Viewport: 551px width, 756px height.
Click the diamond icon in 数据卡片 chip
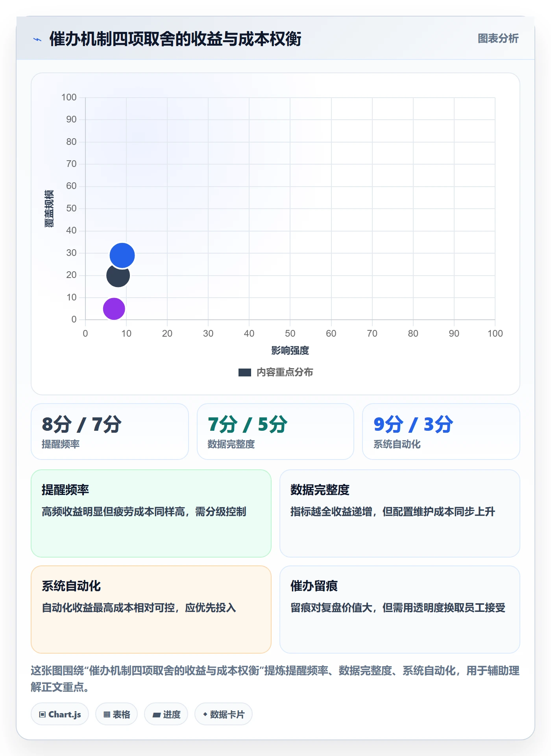tap(205, 714)
